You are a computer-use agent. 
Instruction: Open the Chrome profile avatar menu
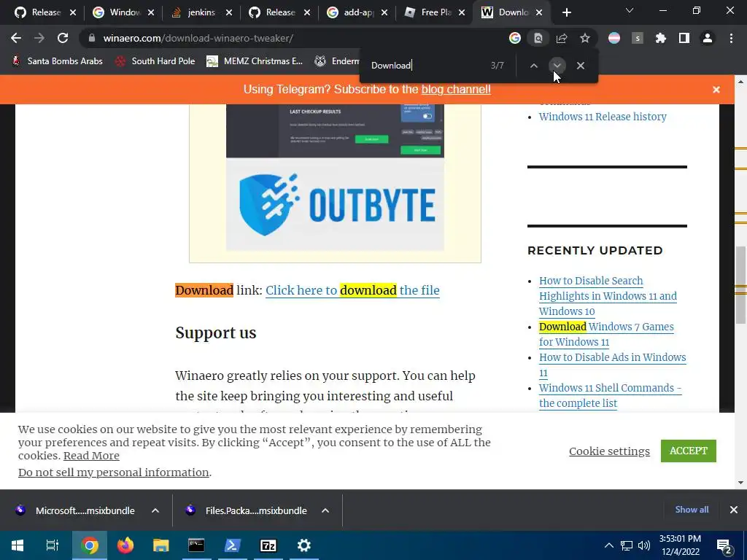(708, 38)
